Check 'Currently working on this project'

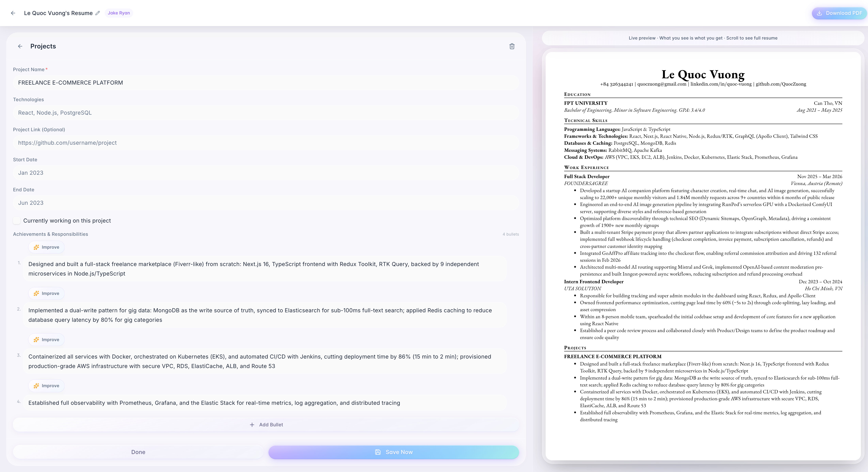(x=17, y=221)
